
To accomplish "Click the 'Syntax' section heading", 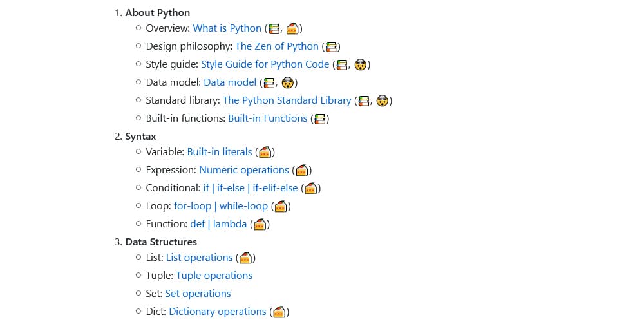I will pyautogui.click(x=140, y=137).
